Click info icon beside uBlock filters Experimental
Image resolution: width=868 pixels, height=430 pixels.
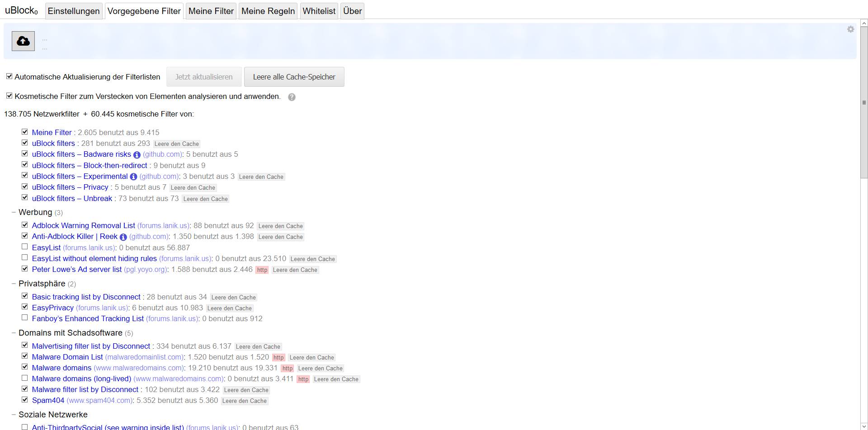tap(133, 177)
